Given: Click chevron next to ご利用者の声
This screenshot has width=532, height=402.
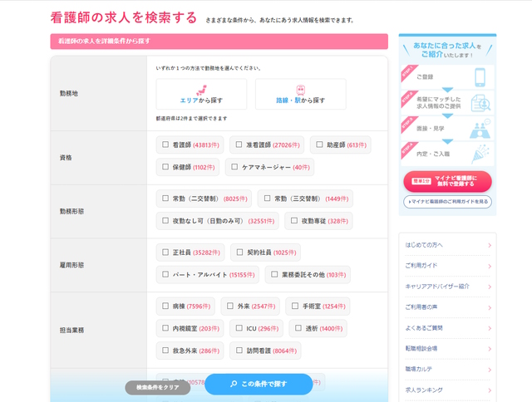Looking at the screenshot, I should [x=490, y=308].
